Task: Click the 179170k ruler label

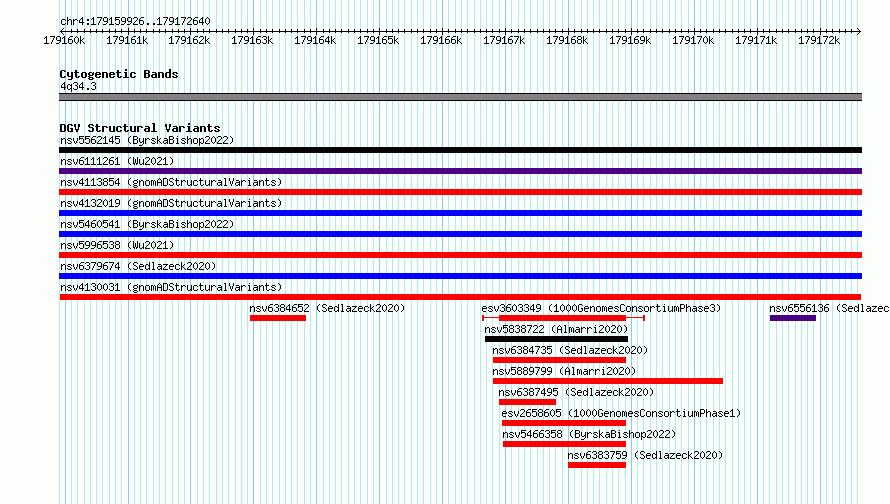Action: click(693, 40)
